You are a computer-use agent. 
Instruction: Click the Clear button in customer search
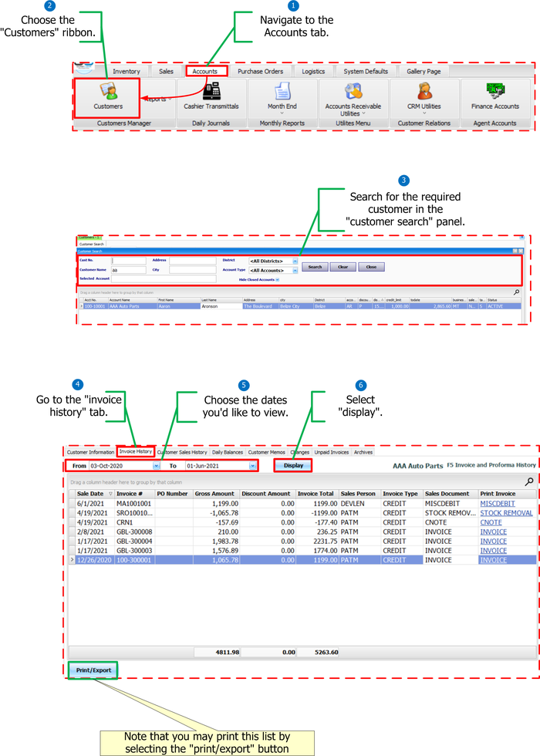coord(343,267)
